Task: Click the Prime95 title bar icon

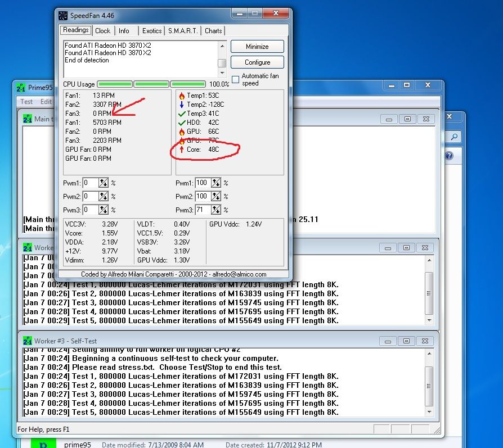Action: pyautogui.click(x=21, y=88)
